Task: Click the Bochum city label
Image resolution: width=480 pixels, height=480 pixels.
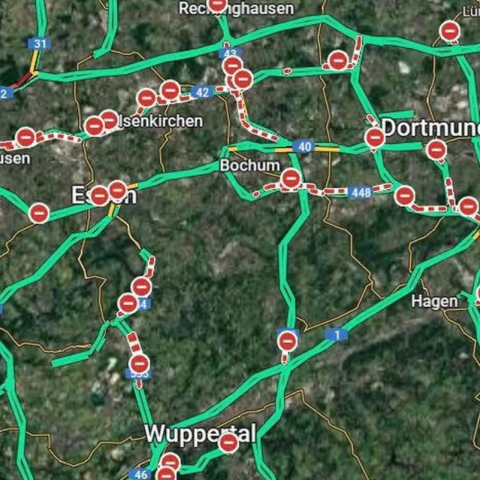Action: point(250,166)
